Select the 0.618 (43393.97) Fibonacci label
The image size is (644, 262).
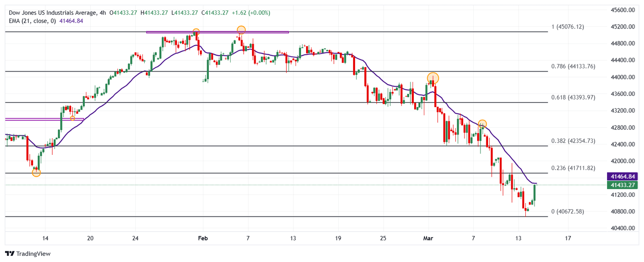tap(573, 98)
